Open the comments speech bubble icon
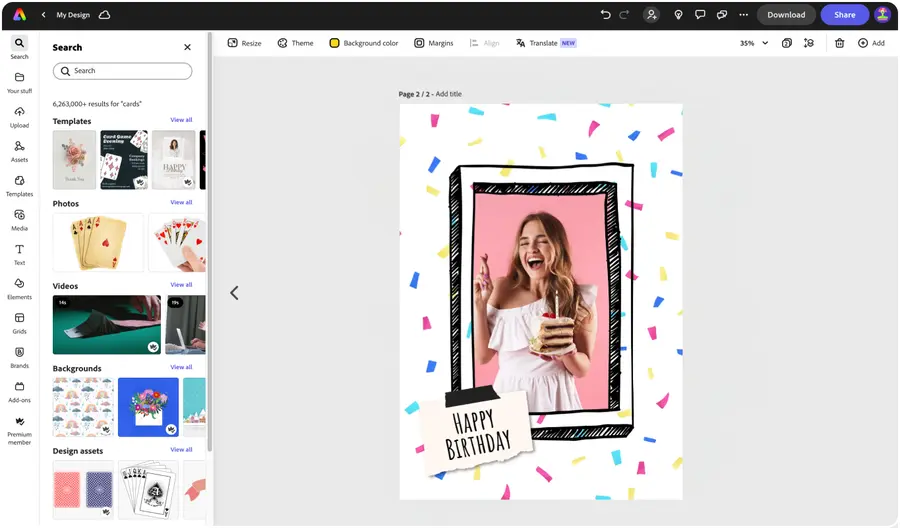900x528 pixels. point(700,15)
